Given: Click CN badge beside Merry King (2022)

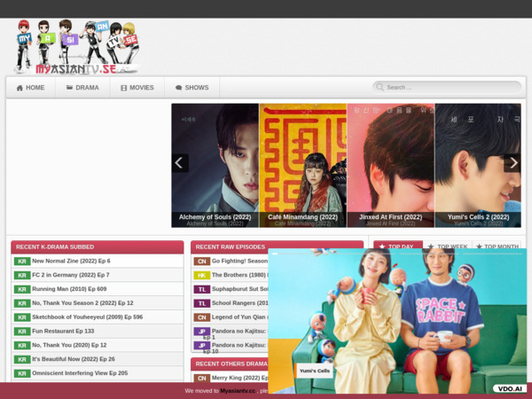Looking at the screenshot, I should coord(202,378).
